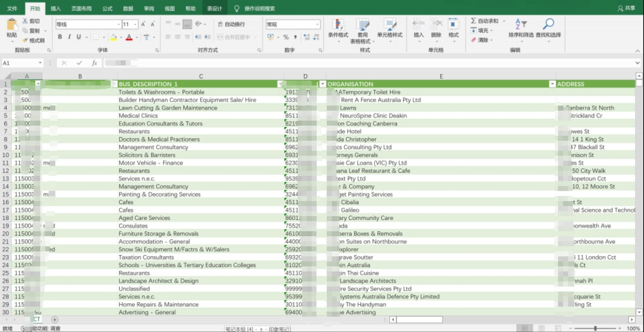Open Format as Table (套用表格格式)
This screenshot has height=332, width=644.
362,31
